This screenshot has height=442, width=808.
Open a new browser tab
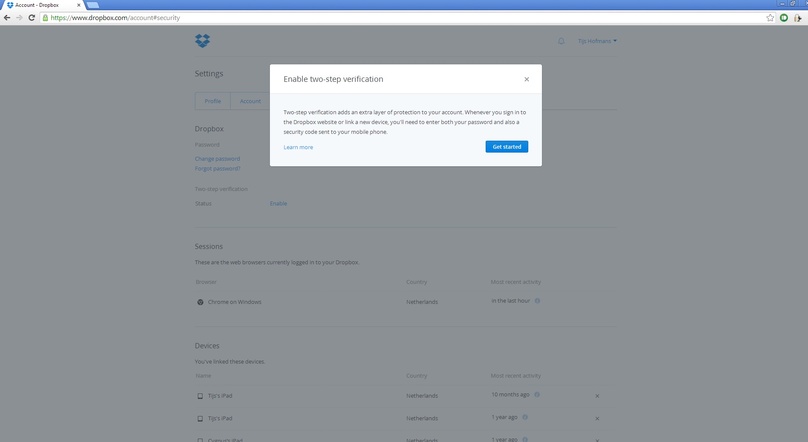[x=93, y=5]
